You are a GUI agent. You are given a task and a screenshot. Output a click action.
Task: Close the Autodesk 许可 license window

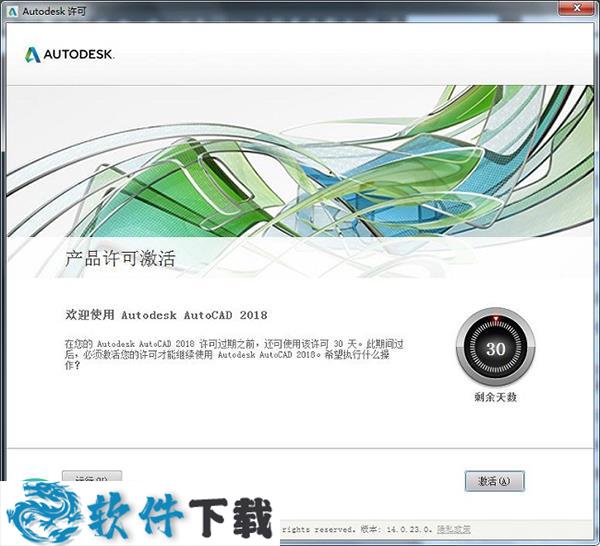click(578, 7)
